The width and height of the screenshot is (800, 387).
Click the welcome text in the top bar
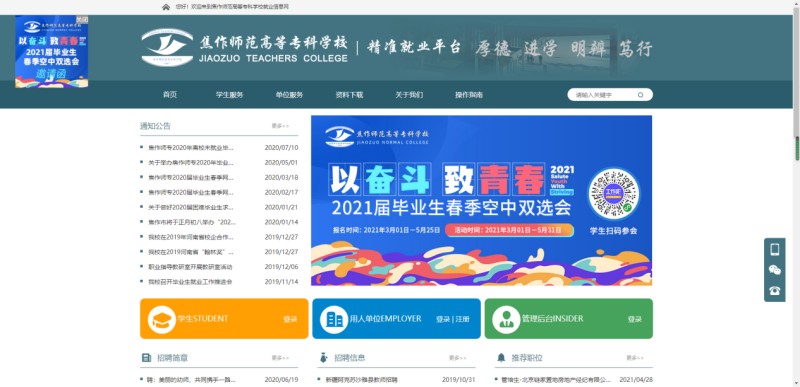click(232, 7)
